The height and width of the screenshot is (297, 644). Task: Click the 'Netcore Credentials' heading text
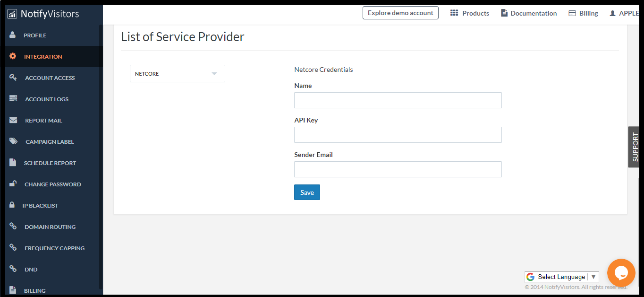pos(323,70)
